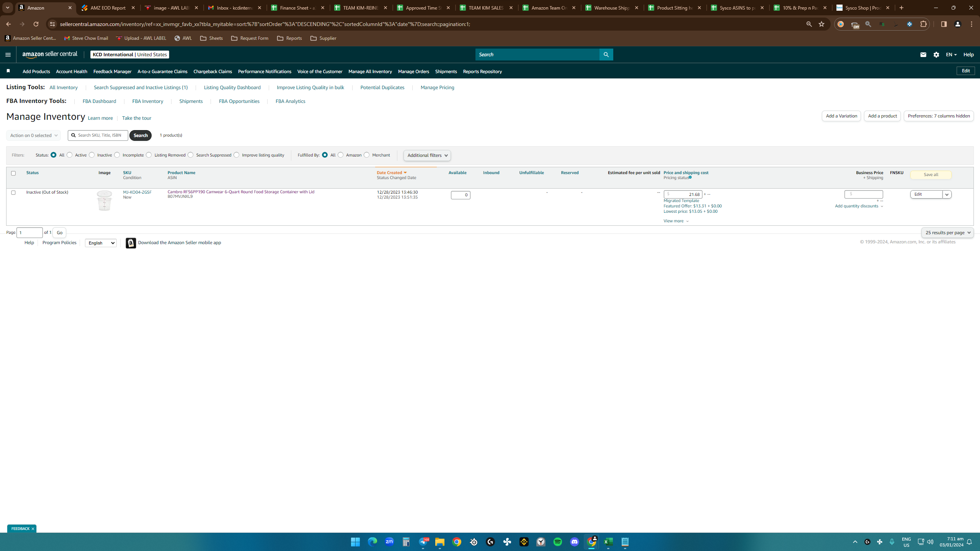Open the settings gear icon
Screen dimensions: 980x551
[x=936, y=55]
